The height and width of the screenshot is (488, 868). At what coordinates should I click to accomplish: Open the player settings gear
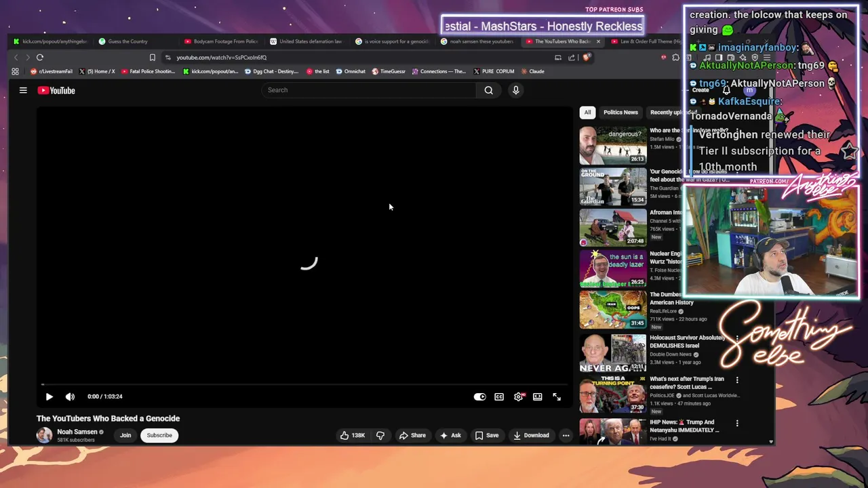[518, 396]
